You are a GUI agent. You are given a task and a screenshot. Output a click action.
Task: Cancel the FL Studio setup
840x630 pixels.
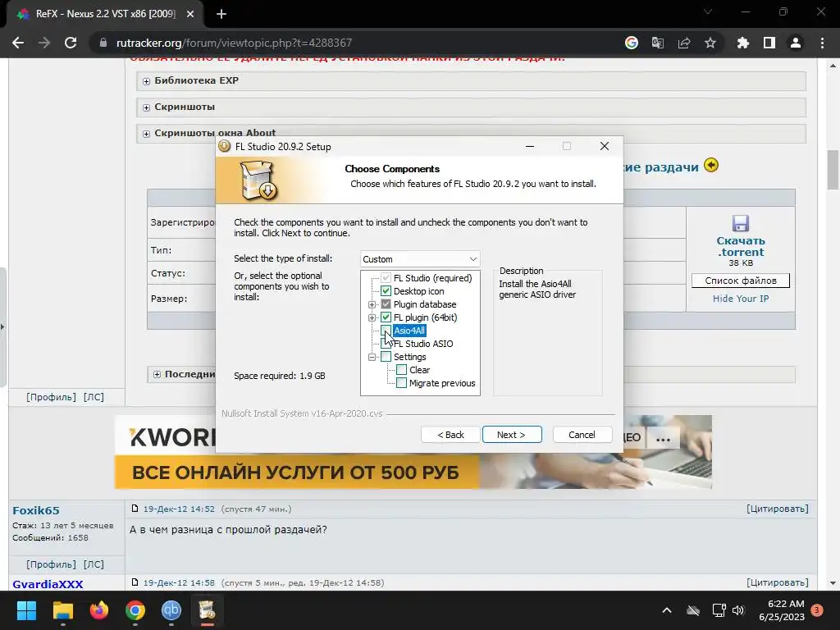[x=582, y=435]
